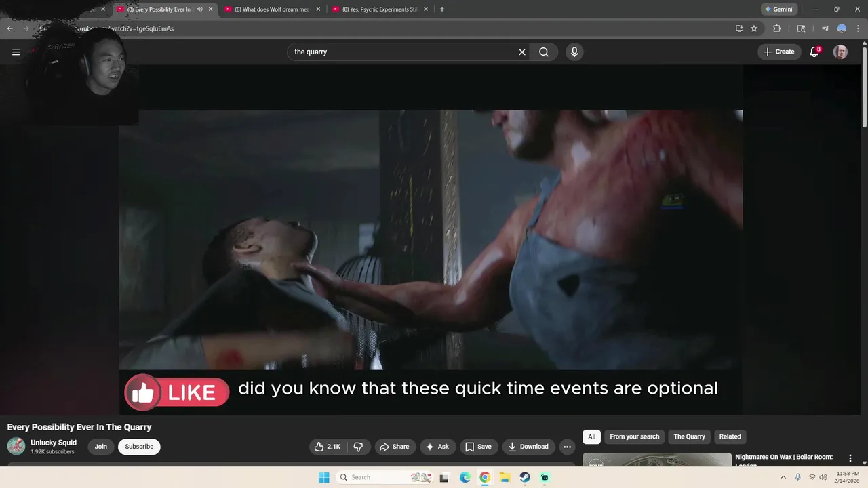
Task: Open options for Nightmares On Wax video
Action: click(x=850, y=458)
